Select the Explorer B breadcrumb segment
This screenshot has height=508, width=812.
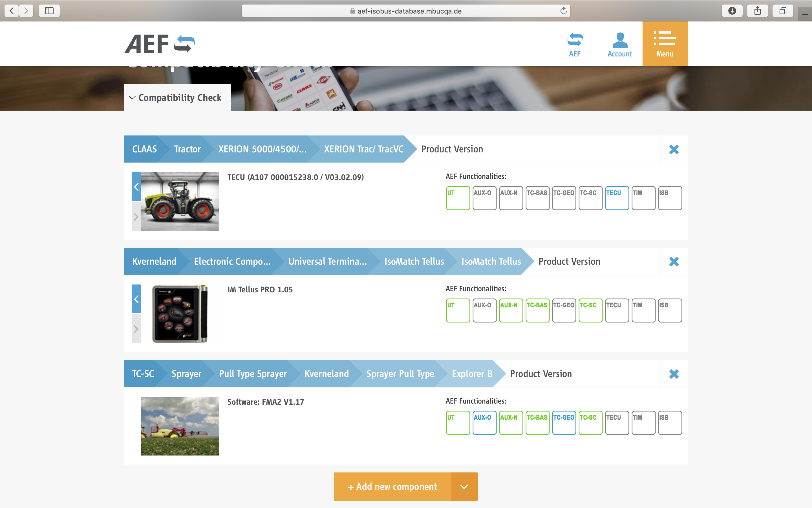coord(472,374)
